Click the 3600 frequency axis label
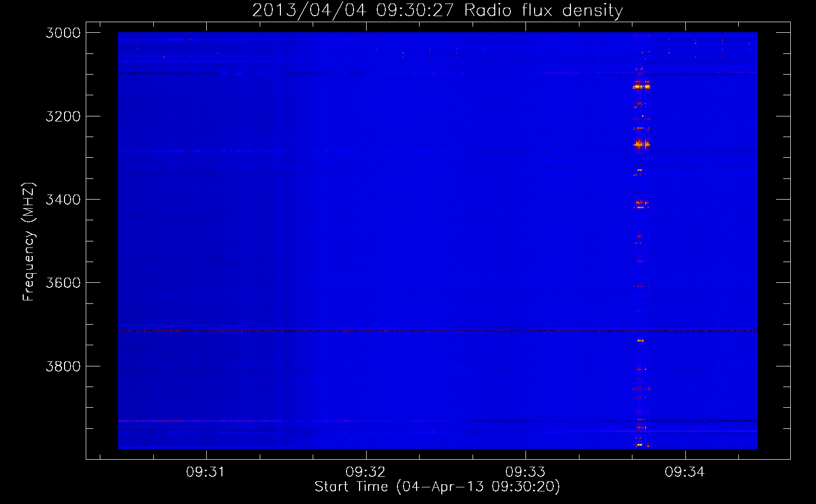Screen dimensions: 816x504 point(63,283)
